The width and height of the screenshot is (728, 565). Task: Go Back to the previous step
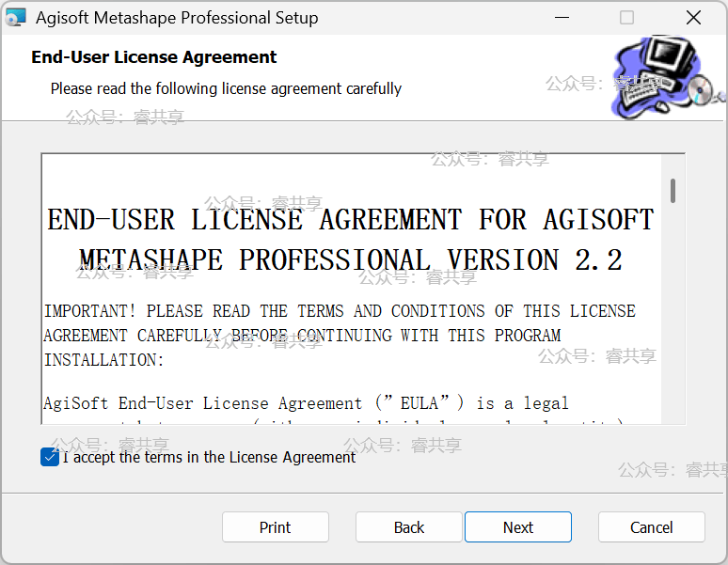[408, 527]
